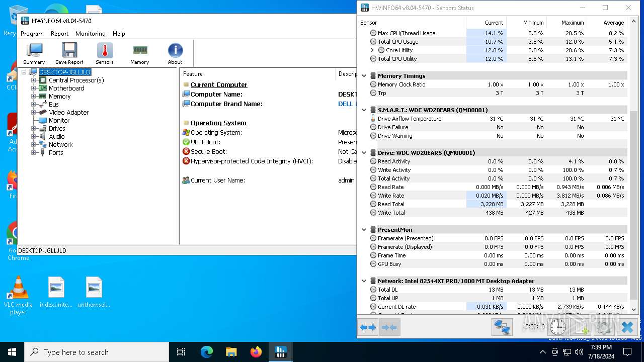Click the taskbar search box
Viewport: 644px width, 362px height.
(x=97, y=352)
